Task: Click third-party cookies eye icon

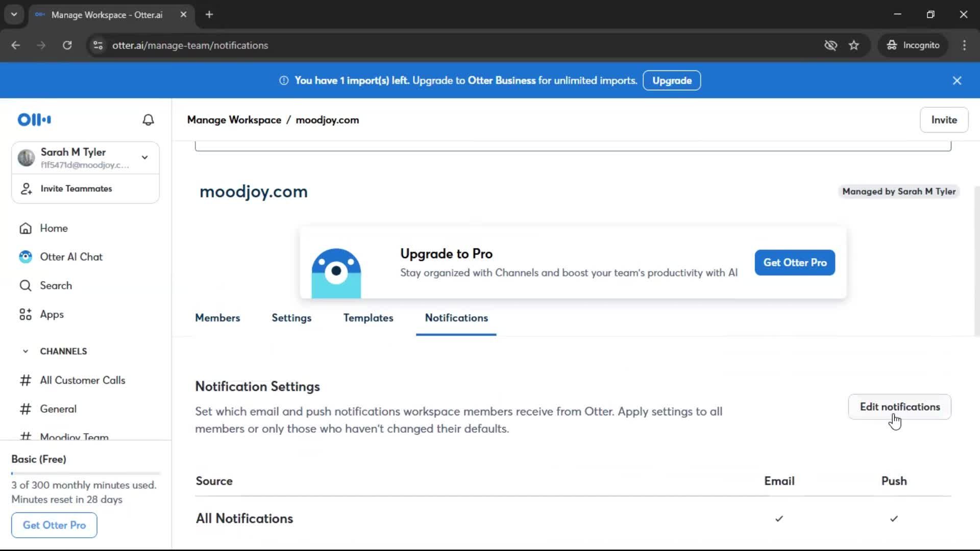Action: pyautogui.click(x=830, y=45)
